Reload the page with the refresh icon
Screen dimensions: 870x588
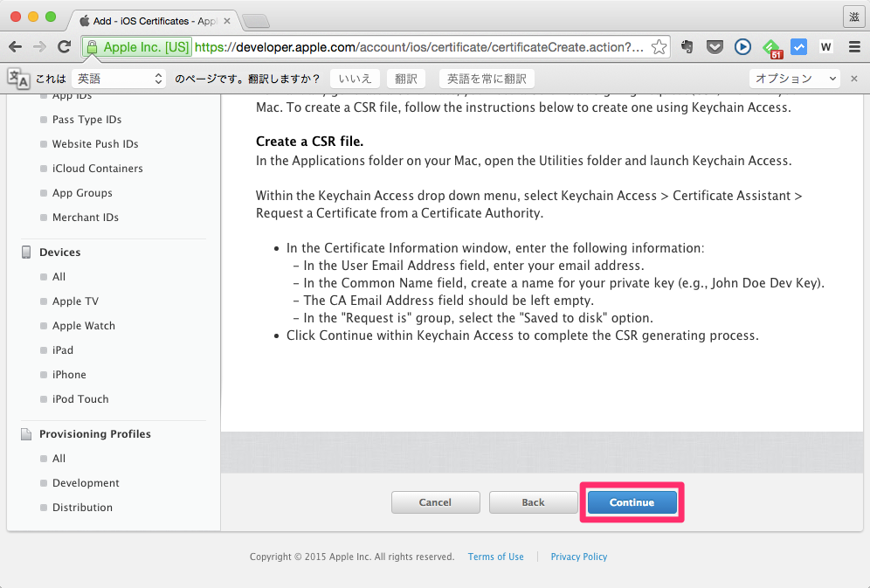pyautogui.click(x=65, y=47)
